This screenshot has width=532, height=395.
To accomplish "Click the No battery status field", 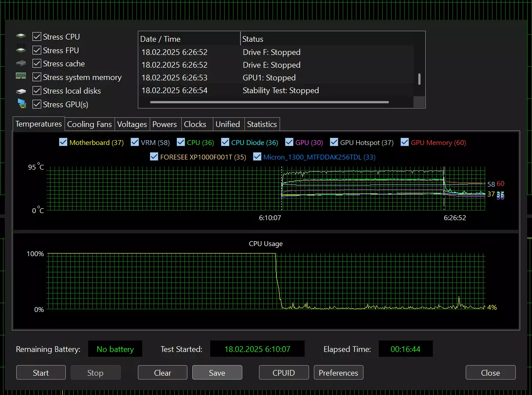I will point(115,349).
